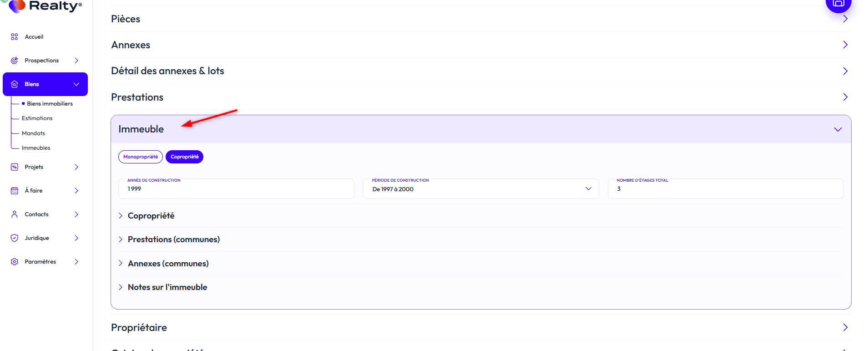868x351 pixels.
Task: Click the Prospections target icon
Action: (15, 61)
